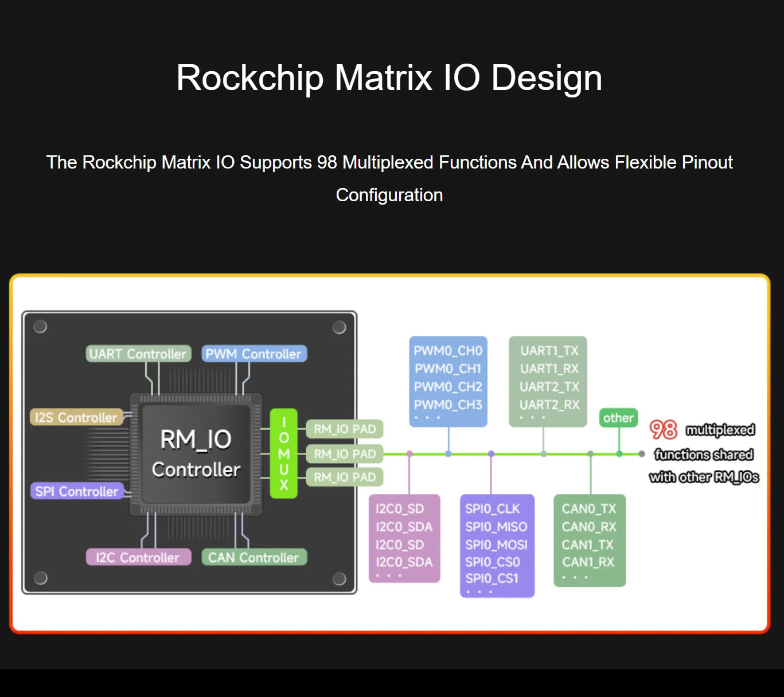
Task: Select the CAN Controller label
Action: coord(254,557)
